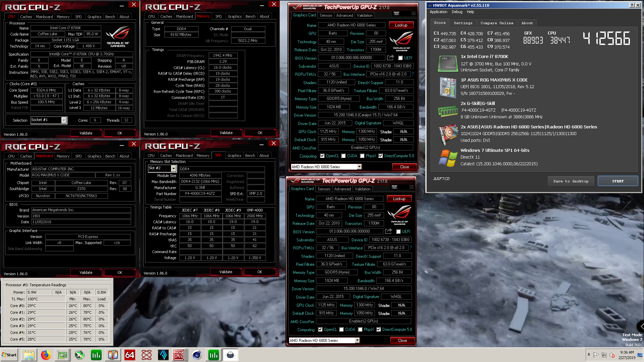
Task: Click the Windows Start button
Action: 9,355
